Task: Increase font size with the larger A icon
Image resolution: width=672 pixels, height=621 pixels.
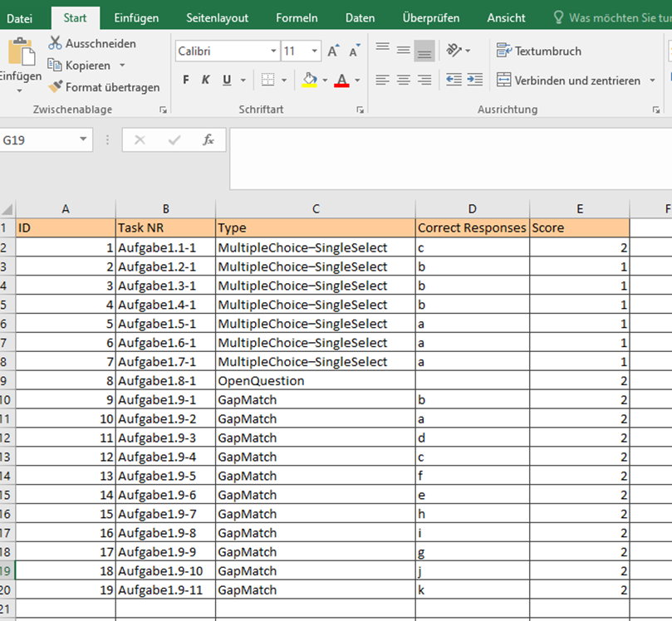Action: (331, 50)
